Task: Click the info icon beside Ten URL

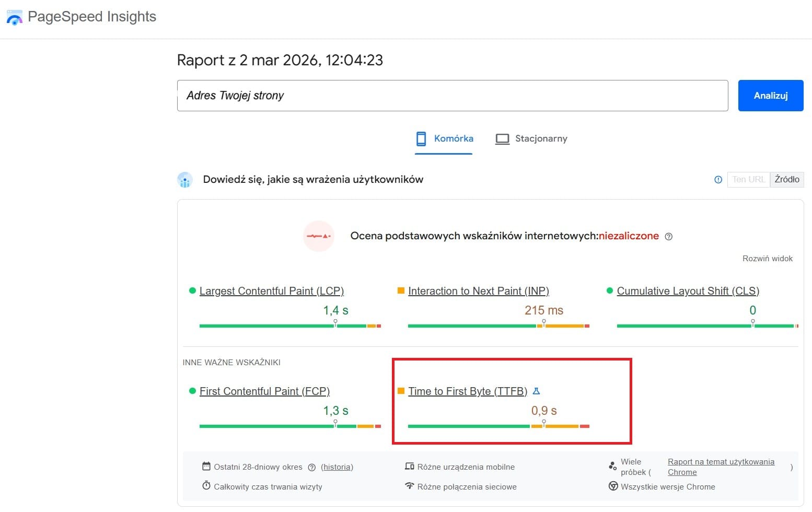Action: point(718,180)
